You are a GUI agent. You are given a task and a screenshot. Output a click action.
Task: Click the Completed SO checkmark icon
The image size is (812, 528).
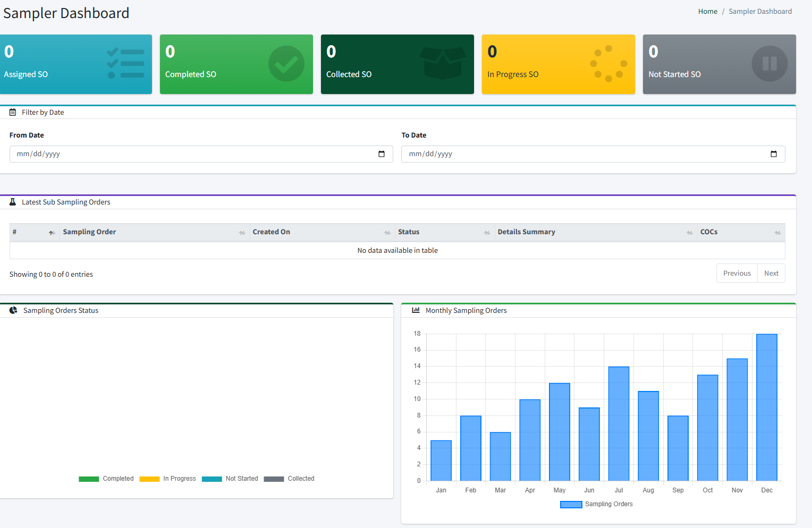coord(286,64)
